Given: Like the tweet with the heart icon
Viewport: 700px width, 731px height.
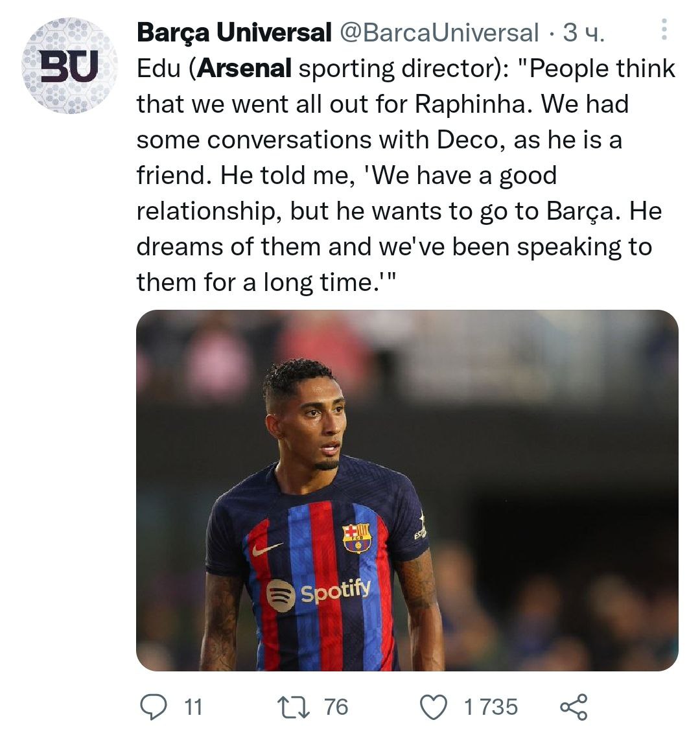Looking at the screenshot, I should pyautogui.click(x=435, y=706).
